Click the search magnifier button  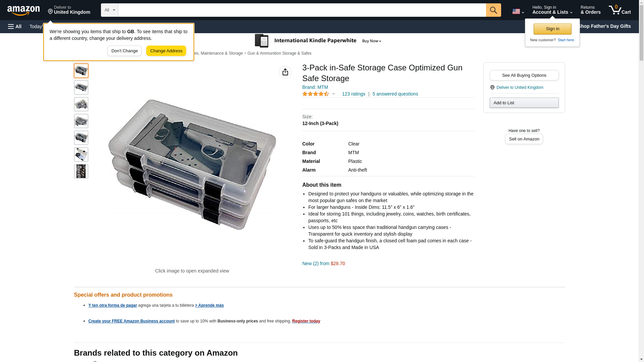click(x=493, y=10)
